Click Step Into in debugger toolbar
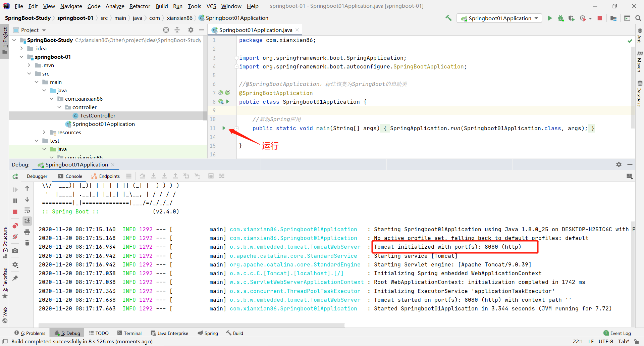Viewport: 644px width, 346px height. [154, 176]
